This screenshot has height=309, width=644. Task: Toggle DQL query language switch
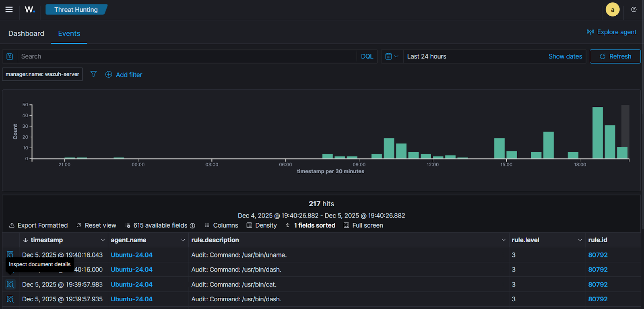367,56
